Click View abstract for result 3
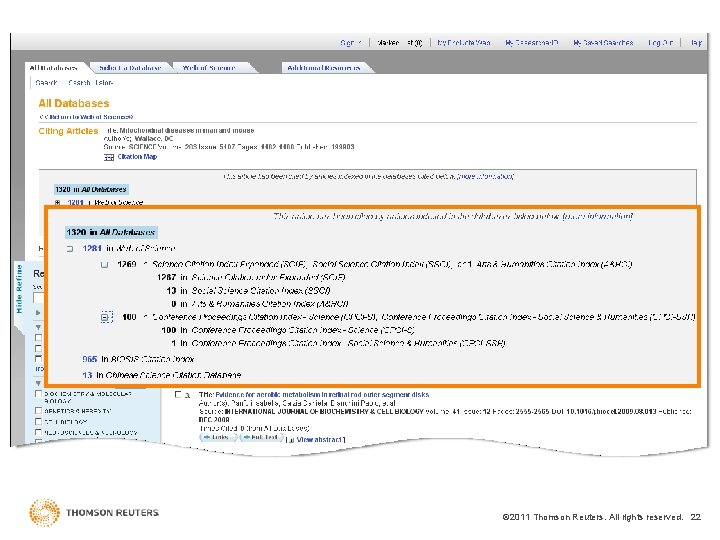 tap(318, 440)
